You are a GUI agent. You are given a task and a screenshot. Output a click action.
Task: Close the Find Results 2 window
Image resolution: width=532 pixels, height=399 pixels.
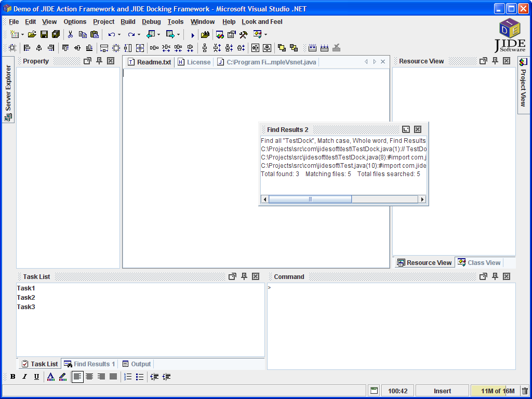tap(418, 129)
